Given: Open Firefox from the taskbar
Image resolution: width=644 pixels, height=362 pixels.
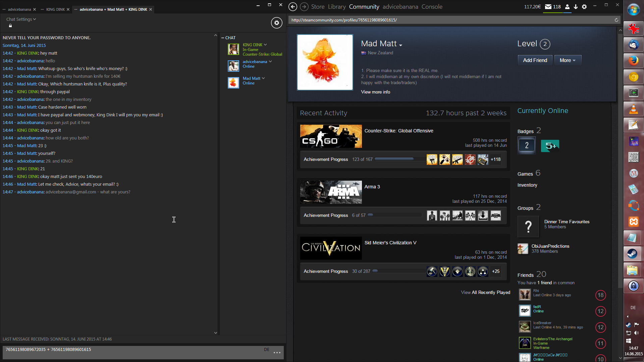Looking at the screenshot, I should point(633,61).
